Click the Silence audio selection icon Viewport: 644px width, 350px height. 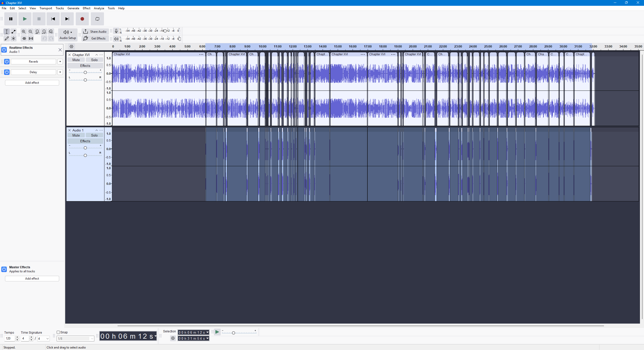coord(31,38)
